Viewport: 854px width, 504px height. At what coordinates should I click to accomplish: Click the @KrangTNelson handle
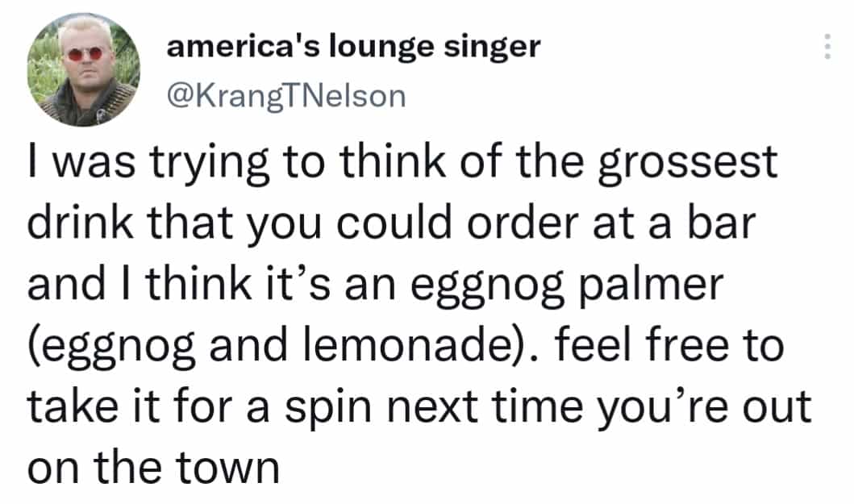click(x=285, y=96)
